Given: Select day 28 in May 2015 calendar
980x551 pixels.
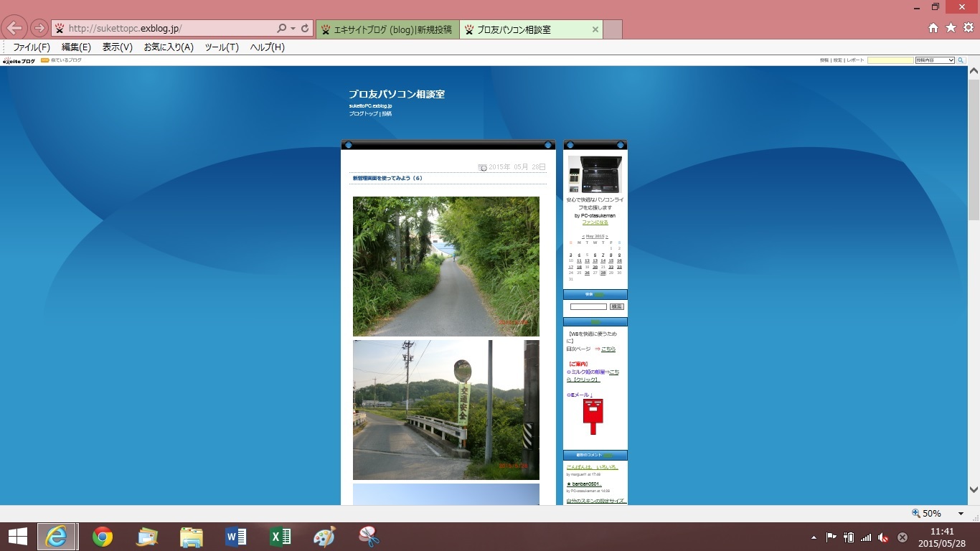Looking at the screenshot, I should pyautogui.click(x=603, y=273).
